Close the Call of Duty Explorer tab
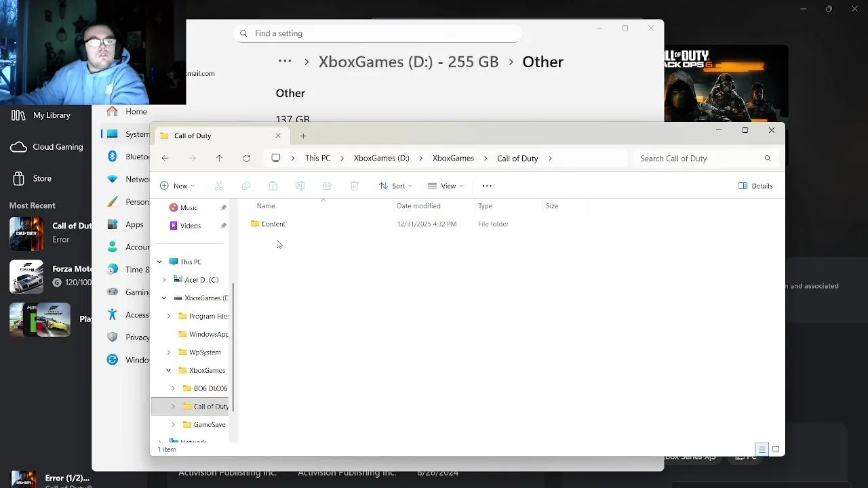The image size is (868, 488). tap(278, 136)
